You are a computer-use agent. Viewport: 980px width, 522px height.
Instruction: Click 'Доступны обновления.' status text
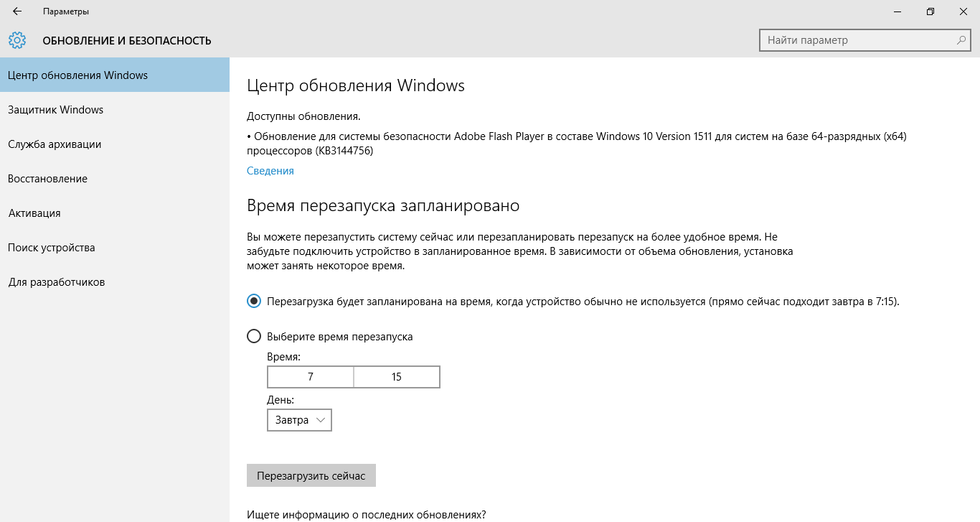point(303,116)
